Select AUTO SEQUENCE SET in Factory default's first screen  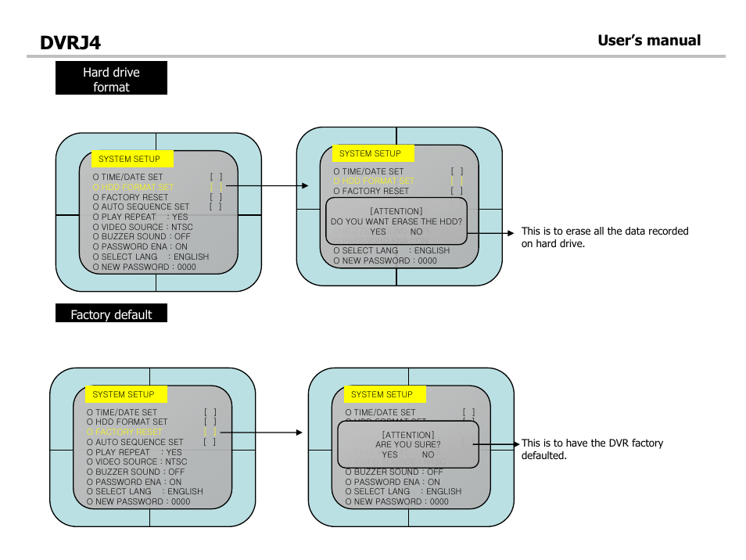pyautogui.click(x=134, y=442)
